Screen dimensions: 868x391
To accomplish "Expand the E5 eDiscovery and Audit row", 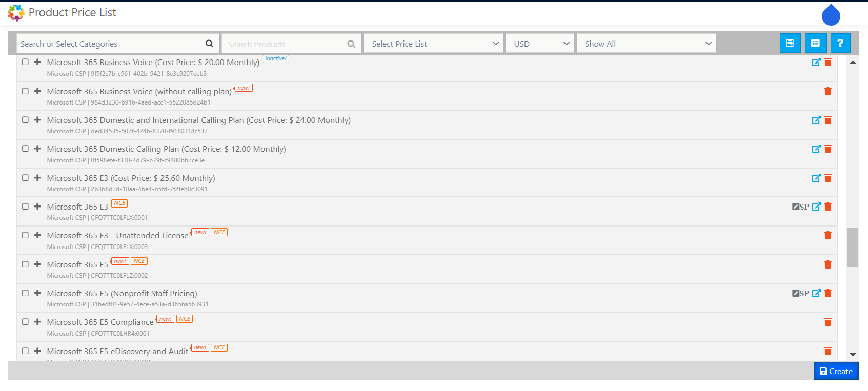I will pos(37,351).
